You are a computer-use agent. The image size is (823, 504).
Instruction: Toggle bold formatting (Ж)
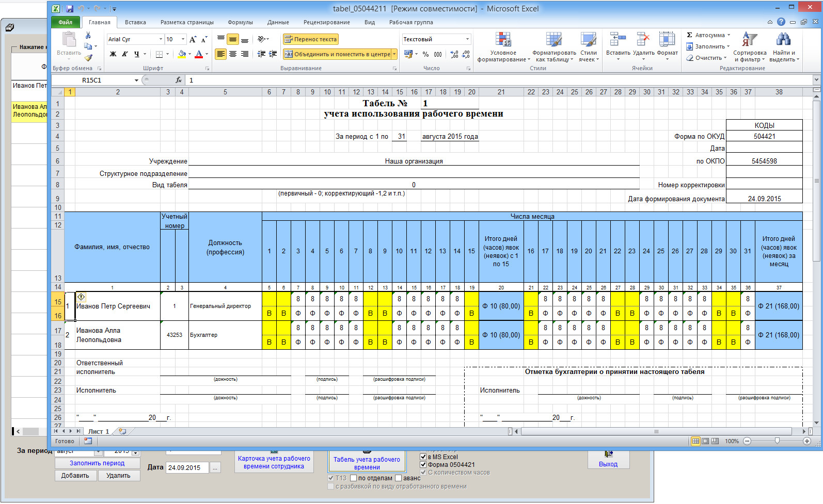point(113,54)
